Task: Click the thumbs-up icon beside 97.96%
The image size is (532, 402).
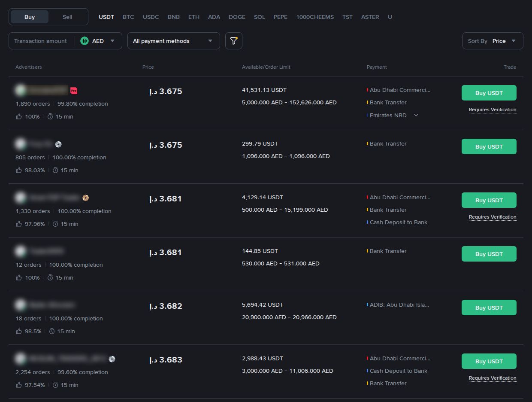Action: coord(19,224)
